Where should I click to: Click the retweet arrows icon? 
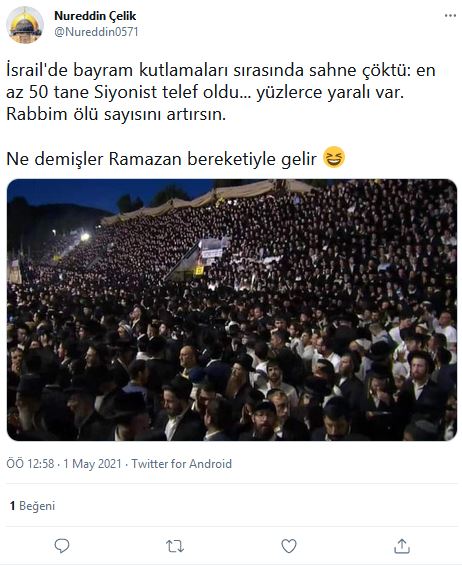(175, 546)
